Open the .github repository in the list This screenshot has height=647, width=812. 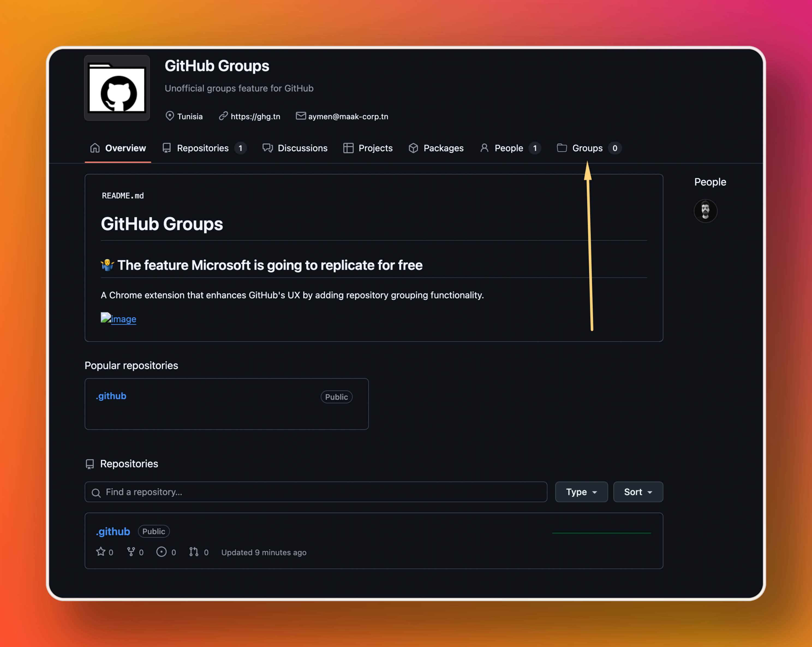113,531
